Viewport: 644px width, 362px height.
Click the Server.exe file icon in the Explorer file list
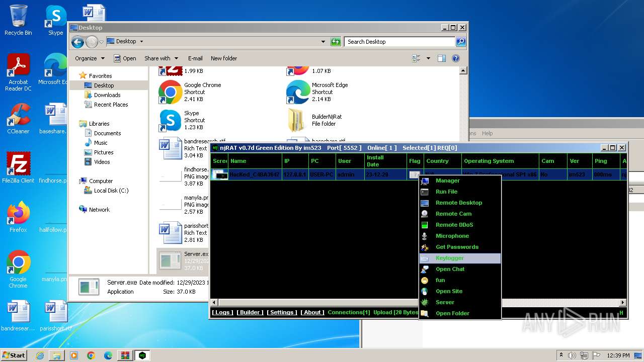[170, 260]
